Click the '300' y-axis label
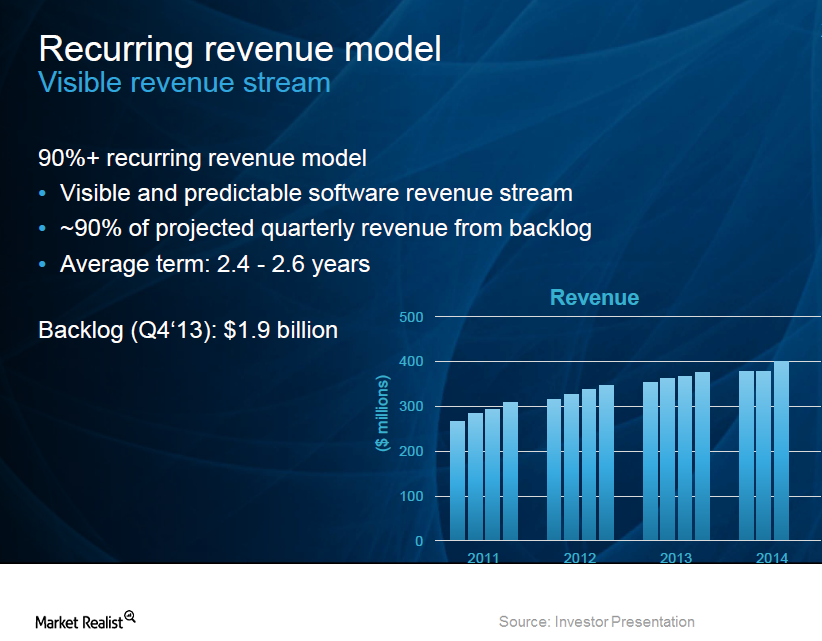Viewport: 822px width, 641px height. pos(411,406)
